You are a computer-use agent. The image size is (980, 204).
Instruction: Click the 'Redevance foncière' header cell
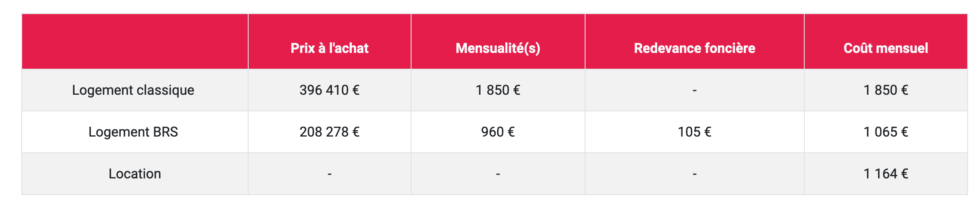click(x=694, y=48)
